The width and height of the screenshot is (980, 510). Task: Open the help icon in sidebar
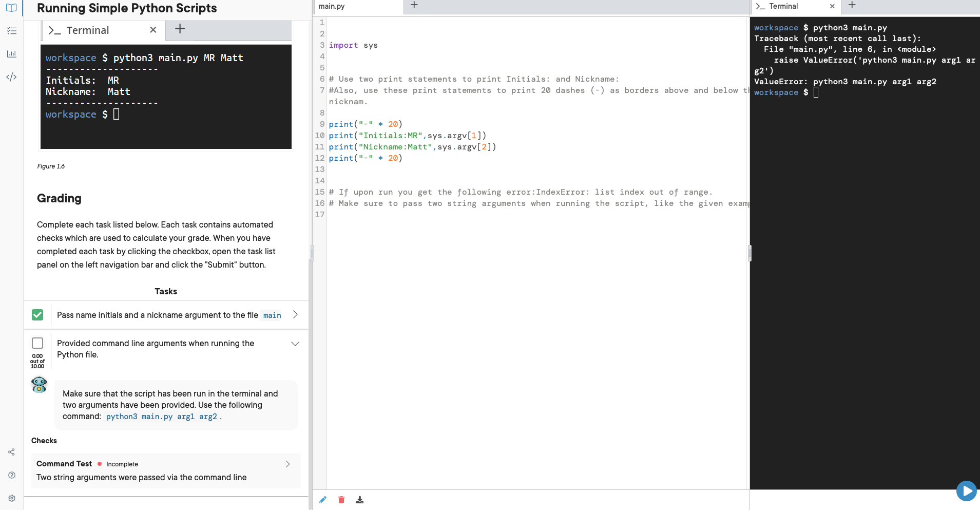click(11, 475)
